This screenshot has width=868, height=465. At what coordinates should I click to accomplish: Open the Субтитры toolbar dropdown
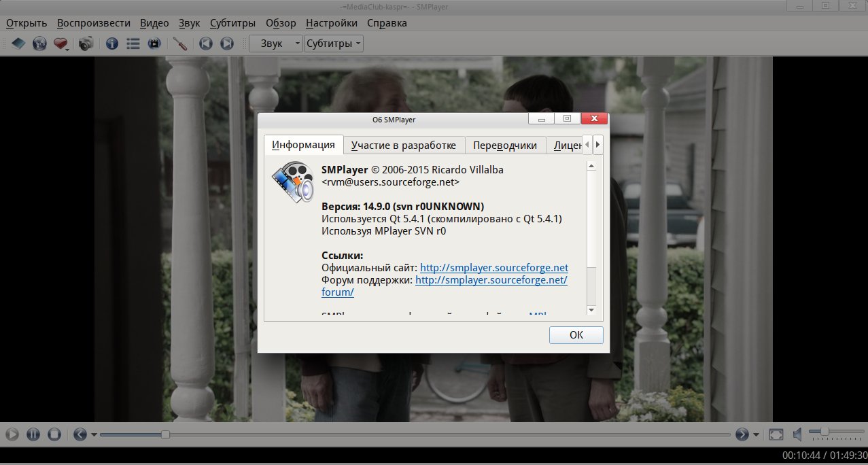click(334, 44)
